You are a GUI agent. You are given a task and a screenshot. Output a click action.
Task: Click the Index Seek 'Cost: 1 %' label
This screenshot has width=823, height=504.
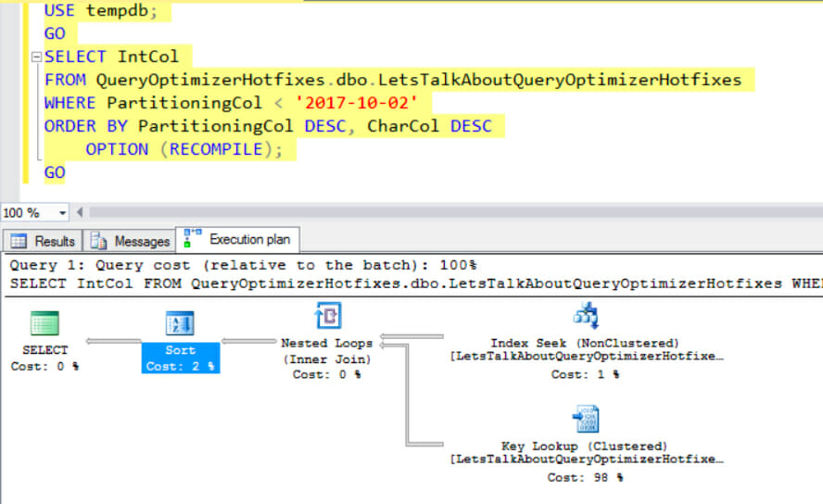click(x=585, y=374)
